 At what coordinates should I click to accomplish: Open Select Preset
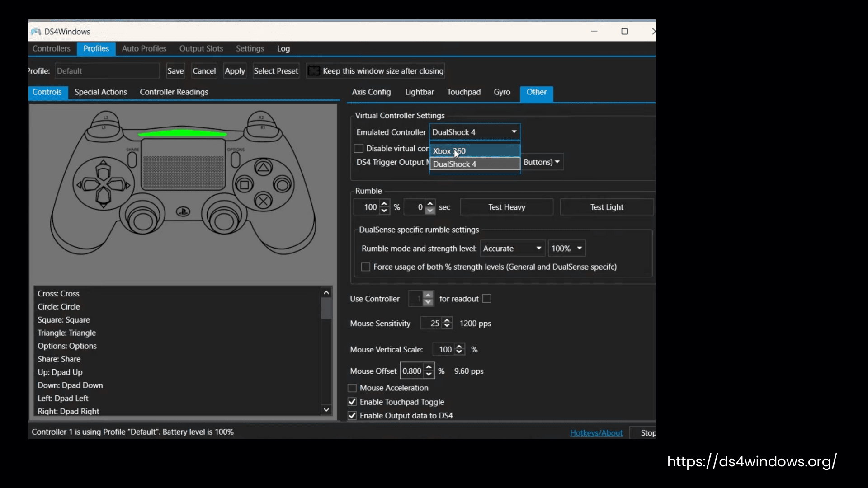pyautogui.click(x=276, y=71)
